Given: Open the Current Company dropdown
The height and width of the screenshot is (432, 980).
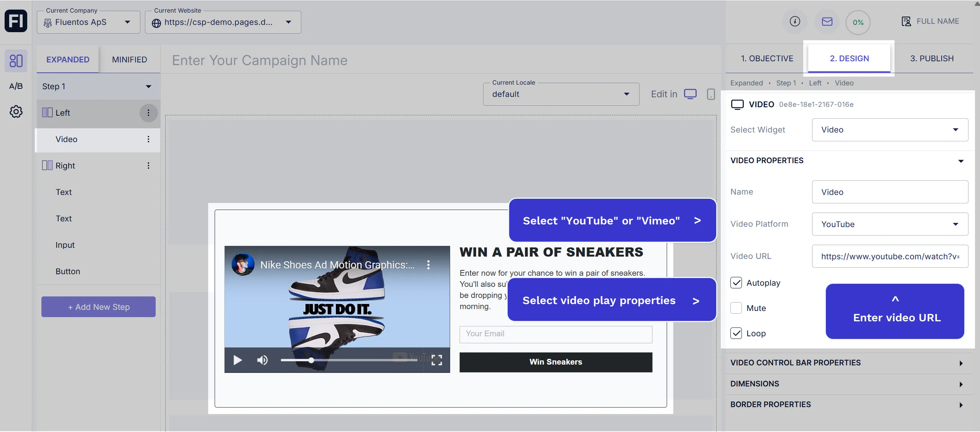Looking at the screenshot, I should tap(89, 22).
